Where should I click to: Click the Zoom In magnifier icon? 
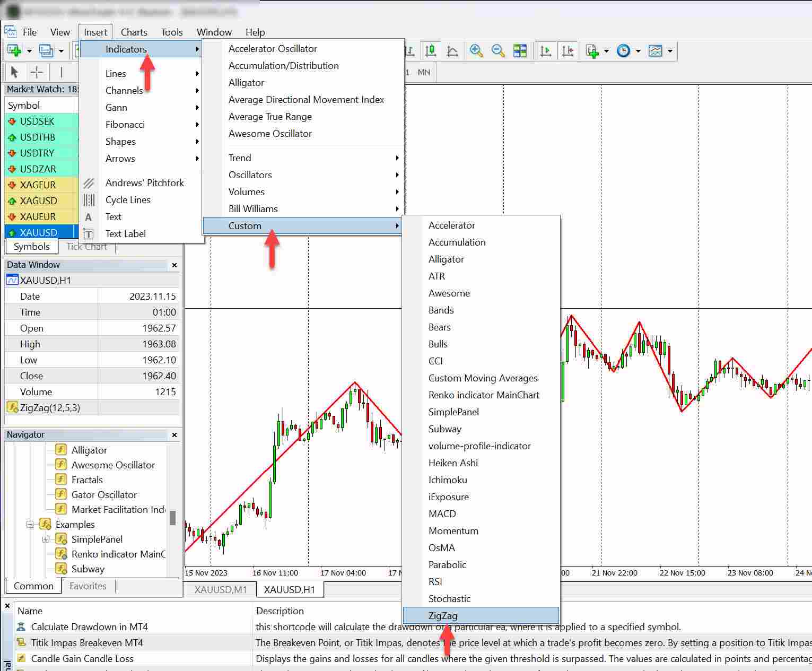tap(476, 51)
